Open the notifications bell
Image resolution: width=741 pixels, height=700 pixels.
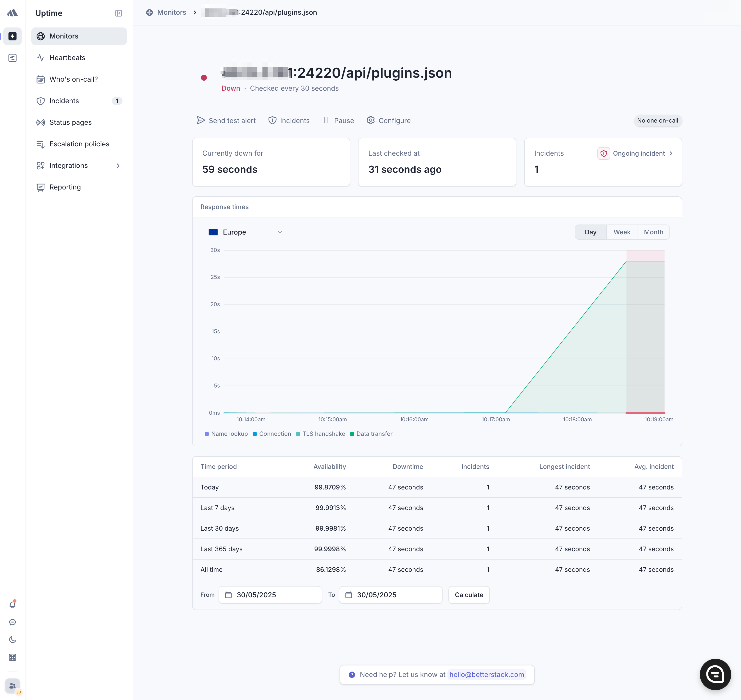(12, 604)
